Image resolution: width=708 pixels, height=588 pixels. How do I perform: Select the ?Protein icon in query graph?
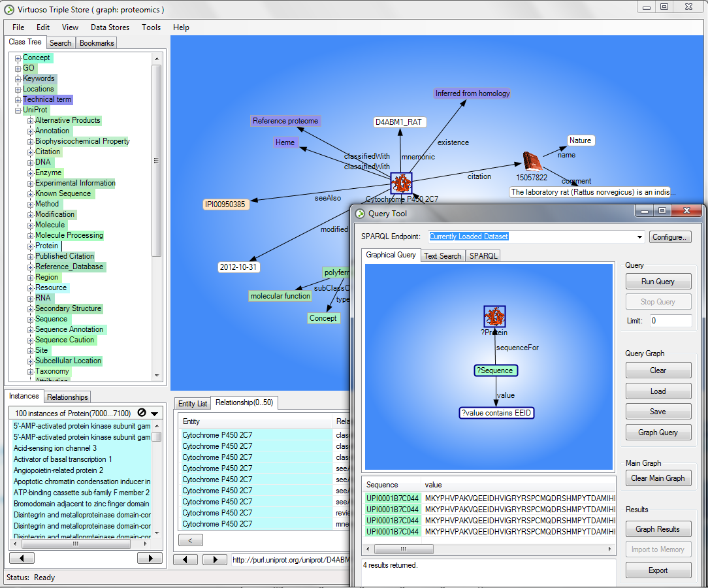point(494,317)
